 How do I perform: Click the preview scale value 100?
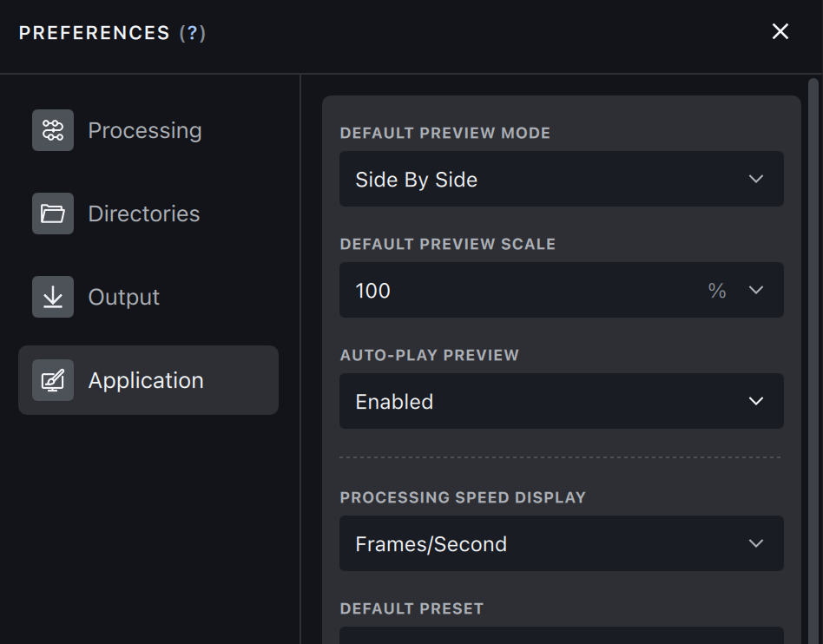click(373, 291)
